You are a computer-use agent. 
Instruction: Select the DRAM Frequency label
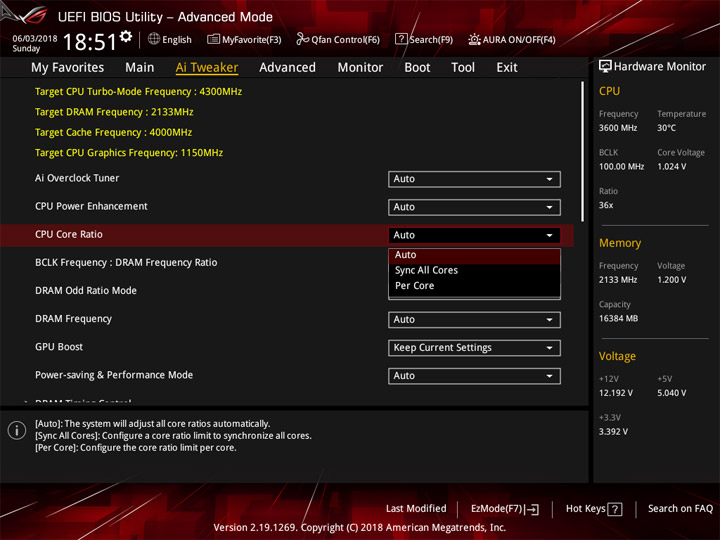73,319
